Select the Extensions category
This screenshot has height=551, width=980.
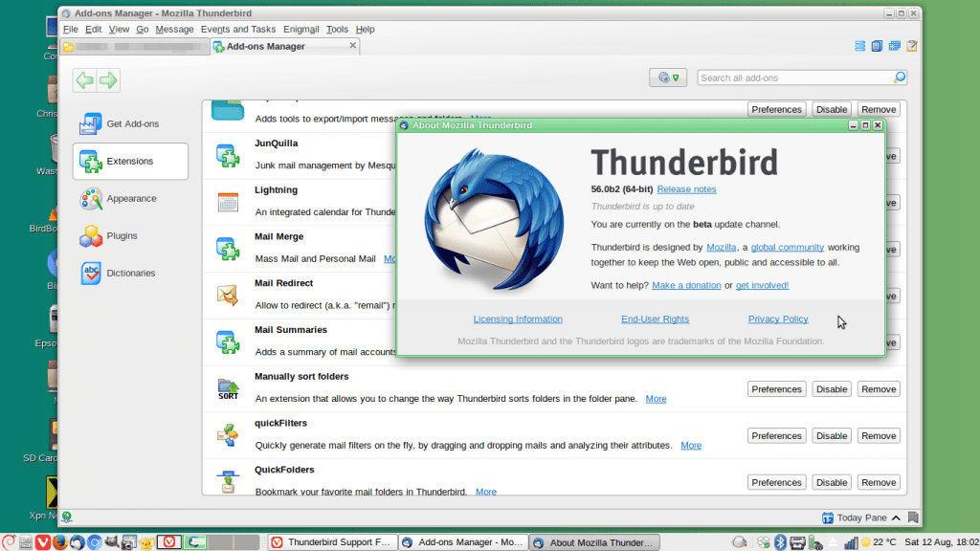click(130, 161)
